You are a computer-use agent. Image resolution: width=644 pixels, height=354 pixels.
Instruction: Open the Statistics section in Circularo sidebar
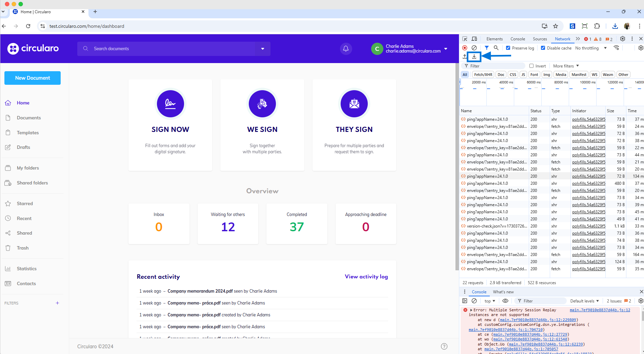[x=26, y=268]
